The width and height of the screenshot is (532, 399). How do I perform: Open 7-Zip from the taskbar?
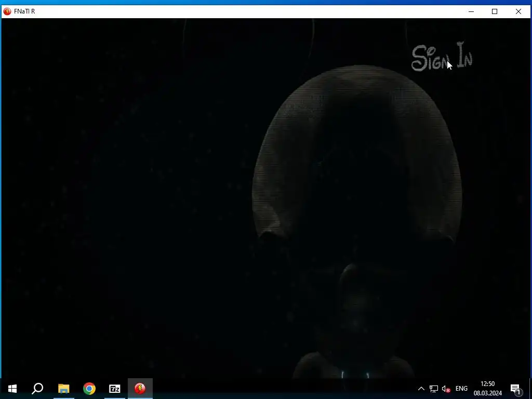coord(115,389)
